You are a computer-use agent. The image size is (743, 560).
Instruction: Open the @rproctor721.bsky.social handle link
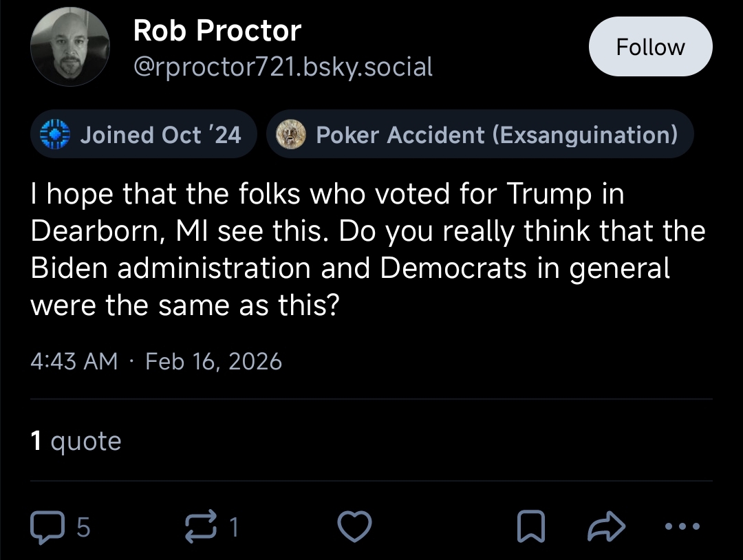(283, 67)
